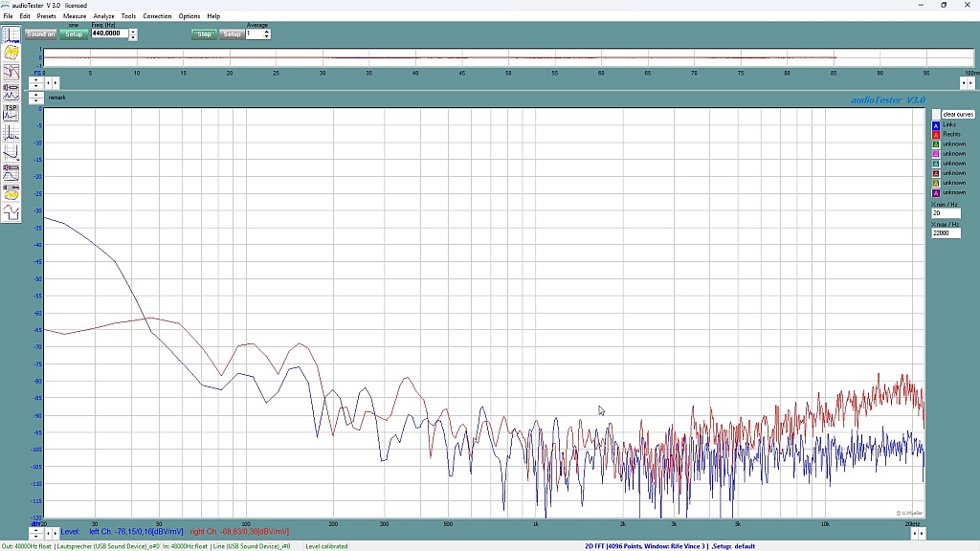Toggle the green unknown curve
The height and width of the screenshot is (551, 980).
(x=936, y=144)
